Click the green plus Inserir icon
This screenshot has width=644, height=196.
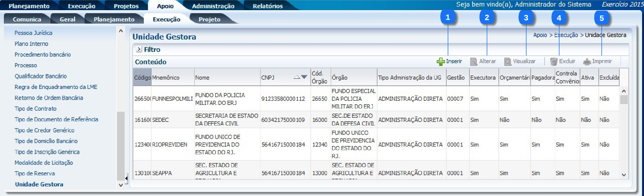[441, 61]
